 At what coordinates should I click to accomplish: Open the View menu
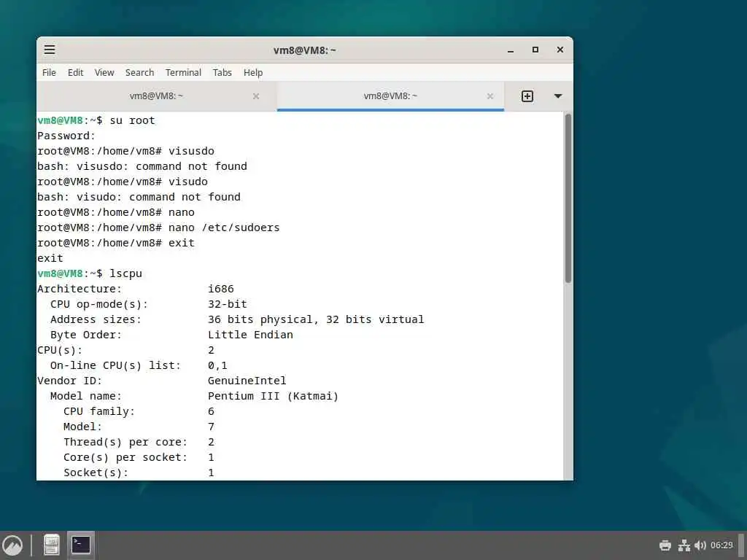pyautogui.click(x=104, y=72)
